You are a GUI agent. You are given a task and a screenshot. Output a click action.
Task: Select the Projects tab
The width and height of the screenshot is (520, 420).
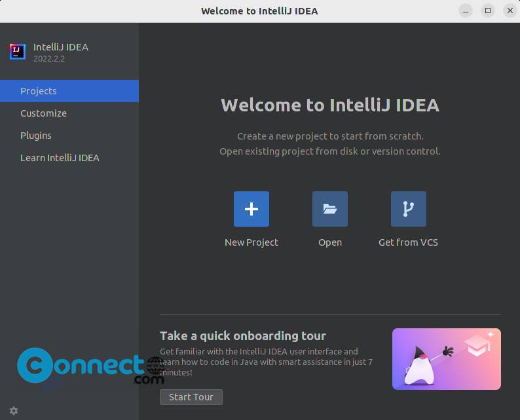pos(69,91)
